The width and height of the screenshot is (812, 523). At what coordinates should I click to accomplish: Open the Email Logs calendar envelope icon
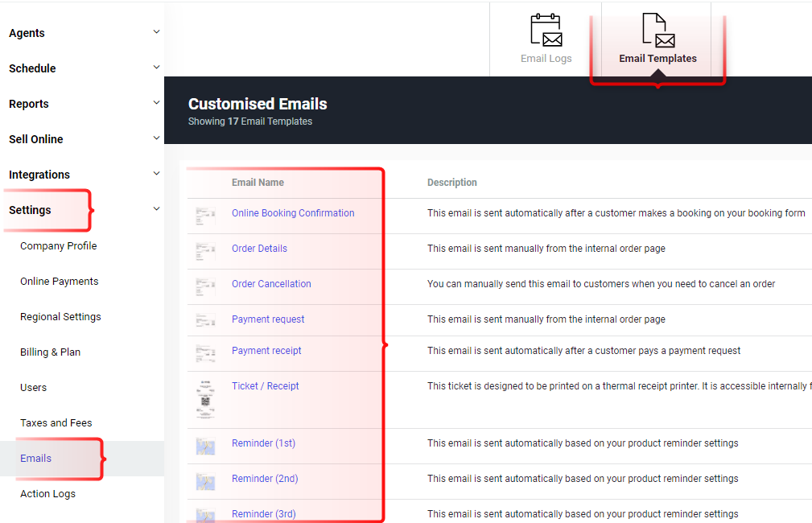pos(546,30)
